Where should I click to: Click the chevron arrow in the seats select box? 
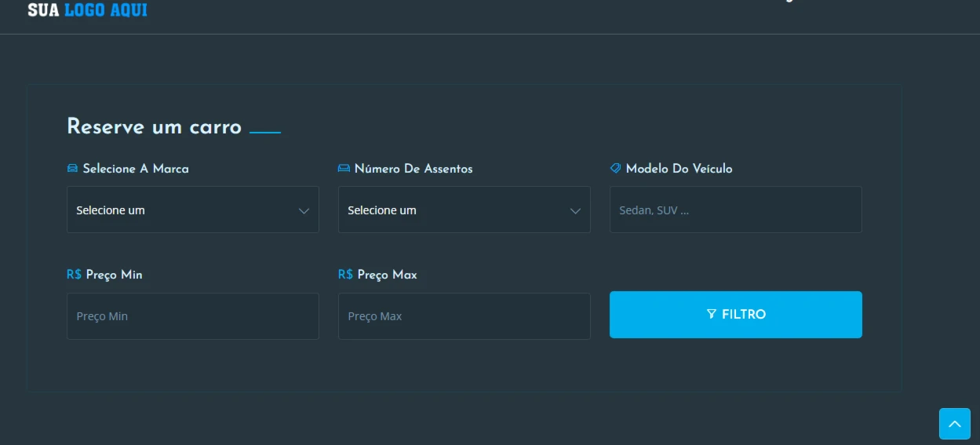pos(575,211)
